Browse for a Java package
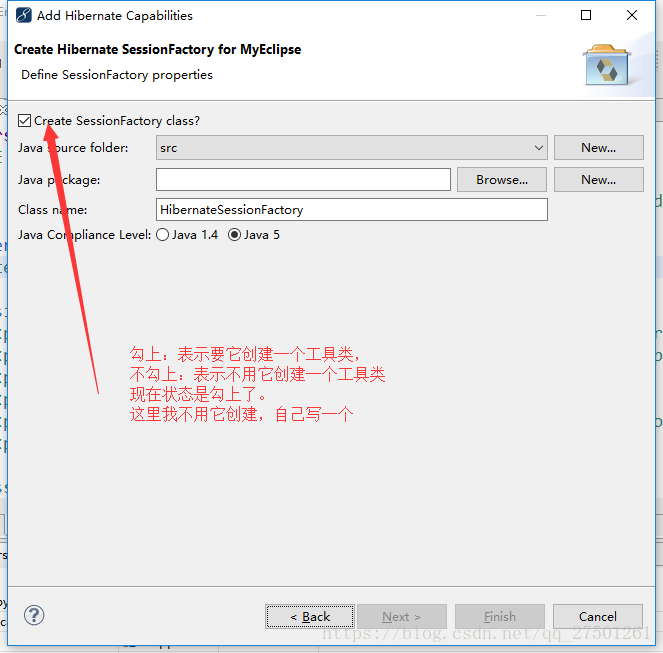This screenshot has height=653, width=663. (501, 180)
